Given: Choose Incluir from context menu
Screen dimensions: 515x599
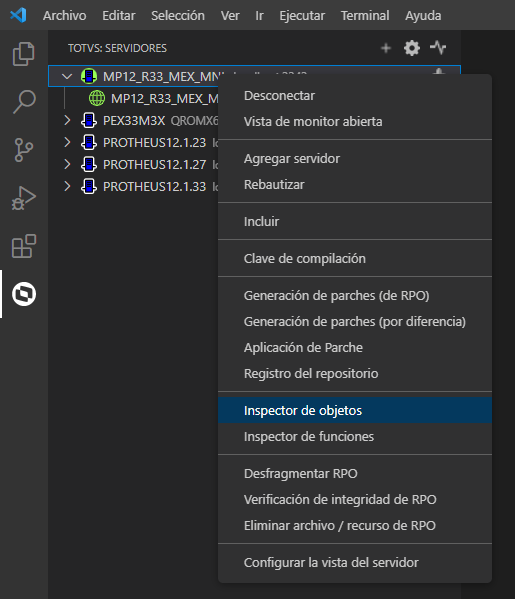Looking at the screenshot, I should 355,222.
